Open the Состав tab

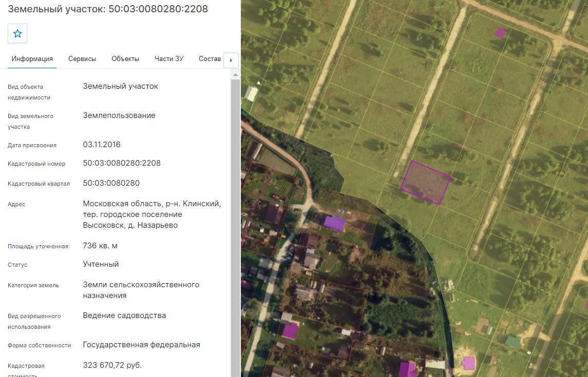point(210,59)
